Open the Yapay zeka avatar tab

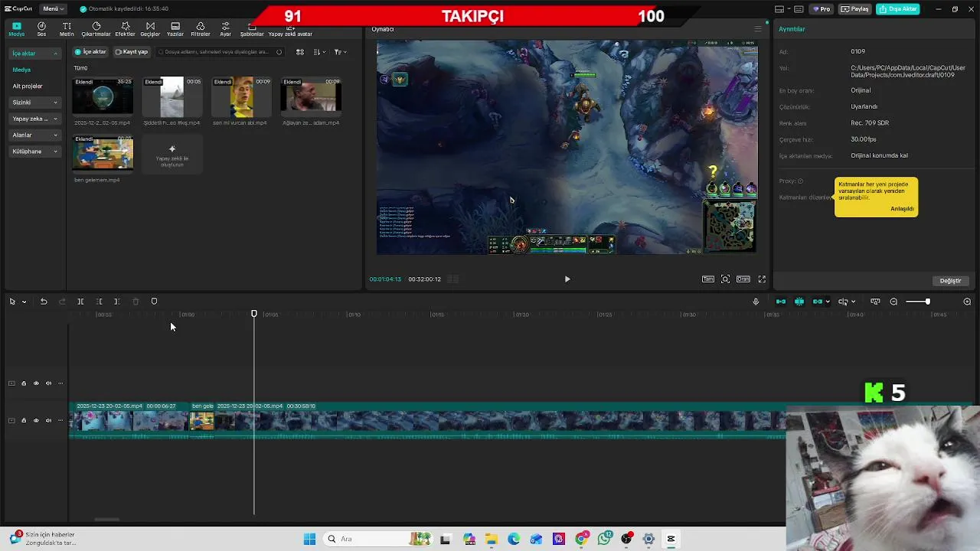(290, 29)
